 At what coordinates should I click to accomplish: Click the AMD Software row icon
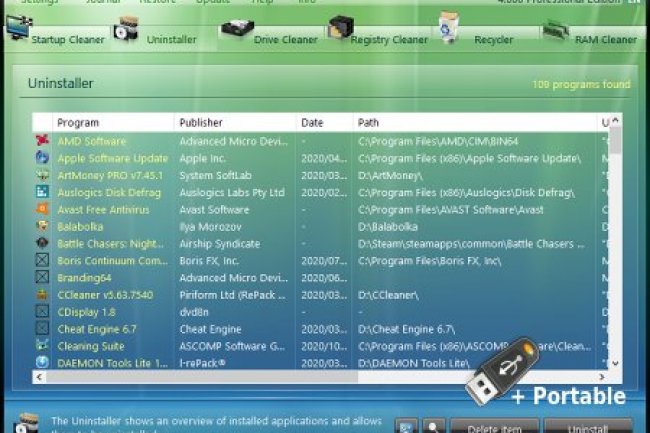click(x=42, y=140)
